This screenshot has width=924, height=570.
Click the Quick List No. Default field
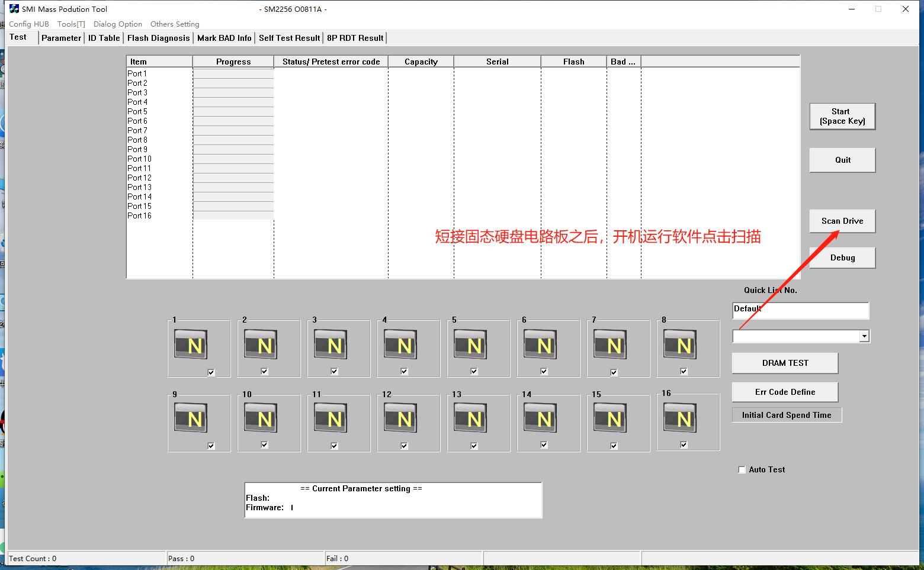pyautogui.click(x=800, y=310)
